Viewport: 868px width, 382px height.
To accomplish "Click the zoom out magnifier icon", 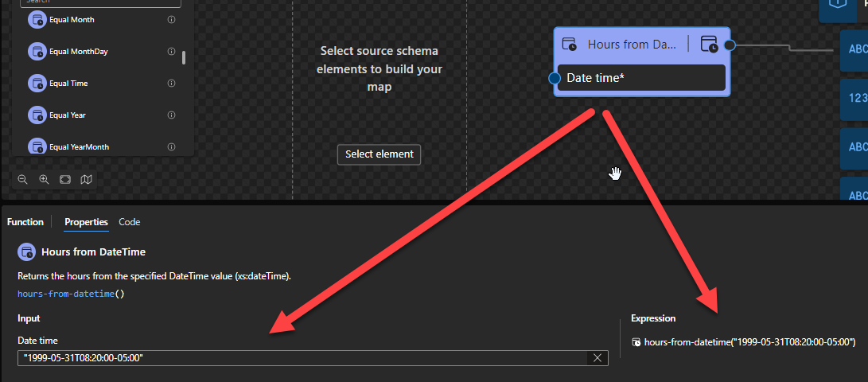I will (23, 180).
